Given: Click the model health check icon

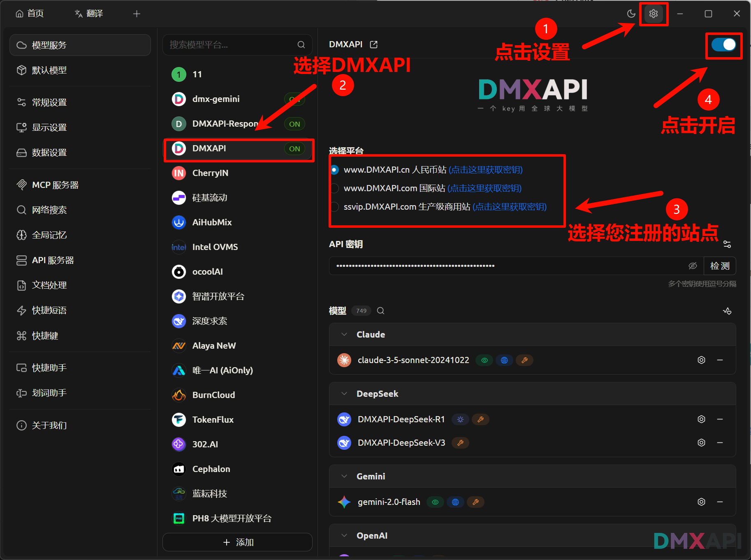Looking at the screenshot, I should click(727, 311).
